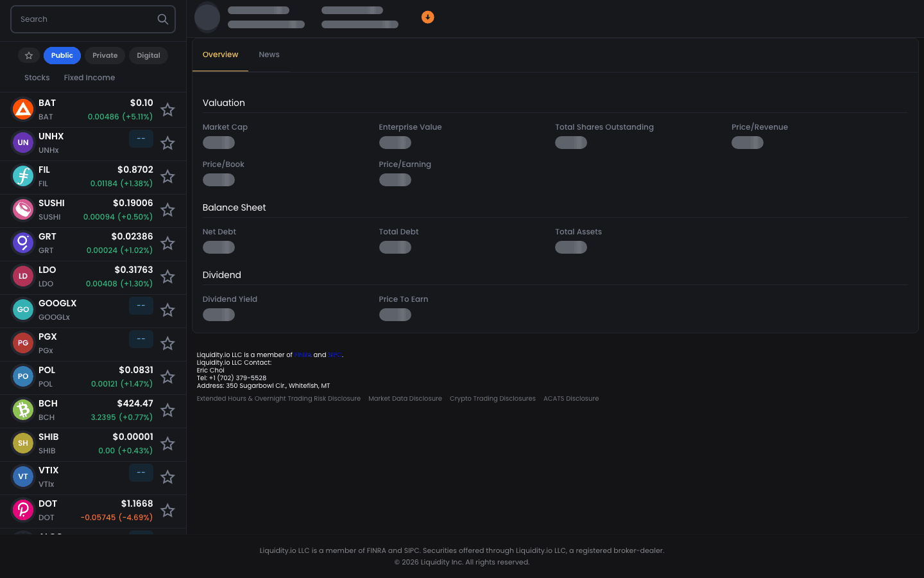Select the GRT Graph token icon
924x578 pixels.
[23, 243]
